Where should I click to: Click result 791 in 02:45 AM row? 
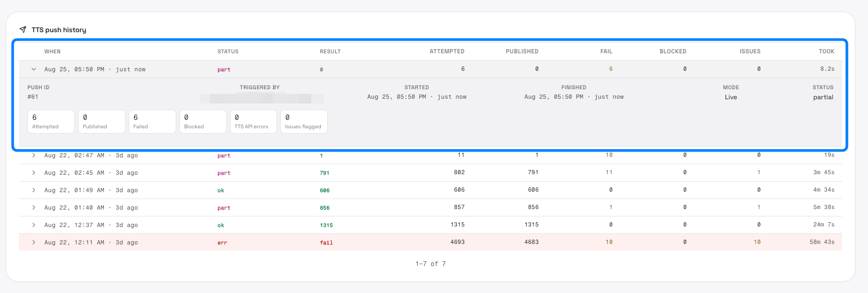pos(325,173)
